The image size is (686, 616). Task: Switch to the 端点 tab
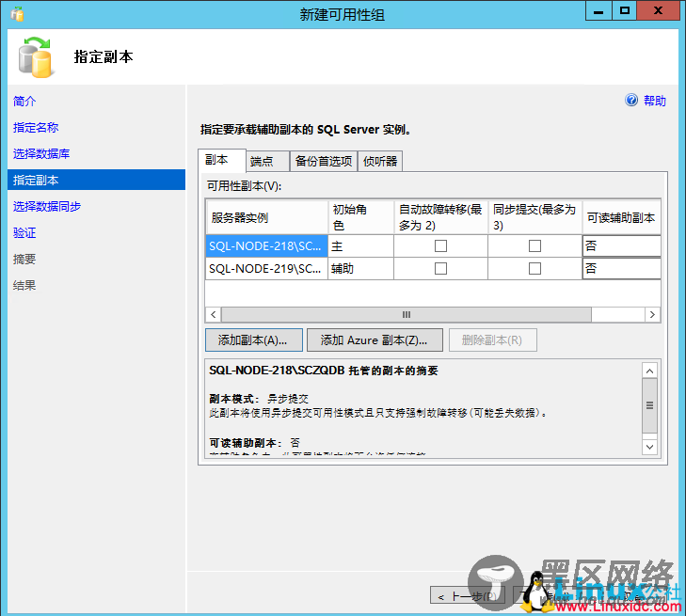tap(267, 162)
